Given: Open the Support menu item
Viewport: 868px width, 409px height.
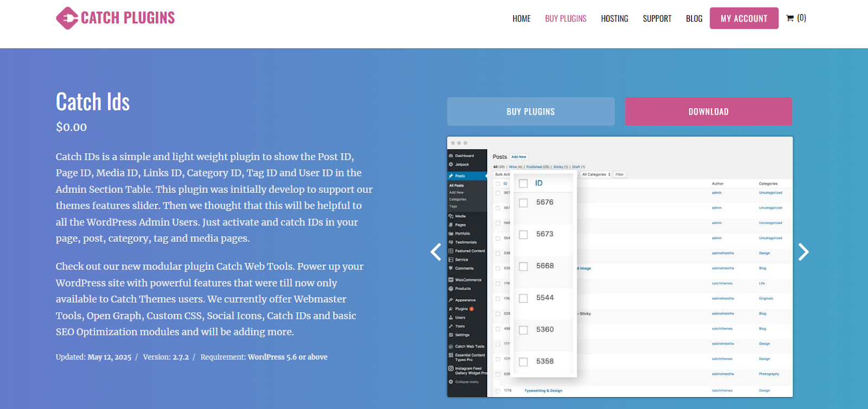Looking at the screenshot, I should pyautogui.click(x=657, y=18).
